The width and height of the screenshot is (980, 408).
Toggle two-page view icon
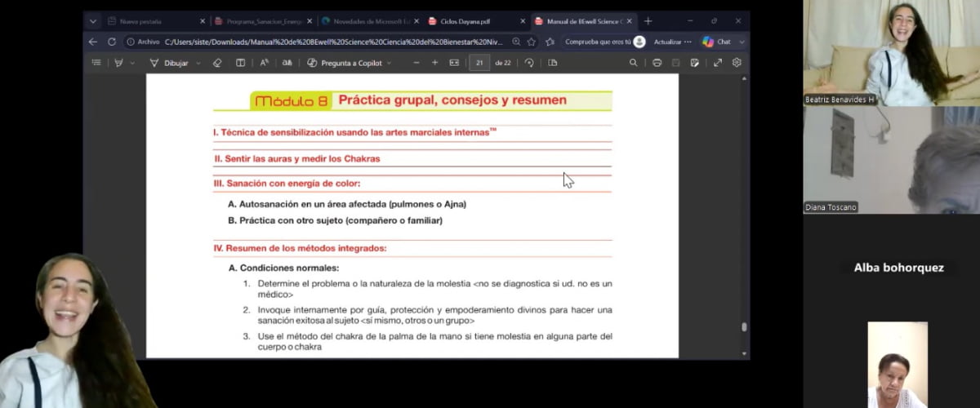pyautogui.click(x=553, y=63)
